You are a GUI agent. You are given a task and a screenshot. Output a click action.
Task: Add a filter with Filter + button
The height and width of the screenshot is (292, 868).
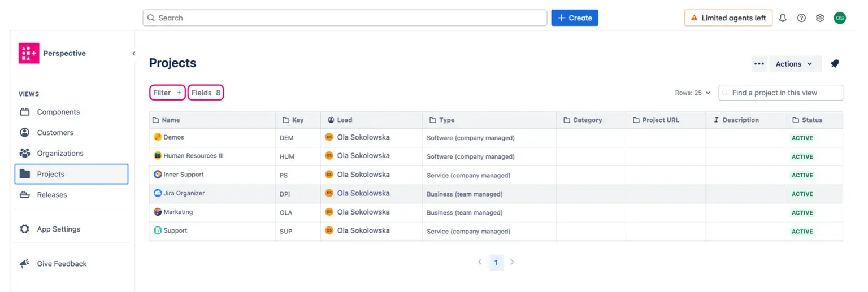click(x=167, y=93)
